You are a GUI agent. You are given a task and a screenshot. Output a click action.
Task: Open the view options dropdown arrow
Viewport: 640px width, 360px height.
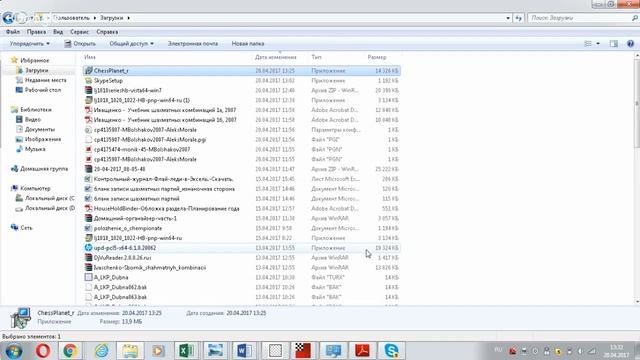coord(598,44)
